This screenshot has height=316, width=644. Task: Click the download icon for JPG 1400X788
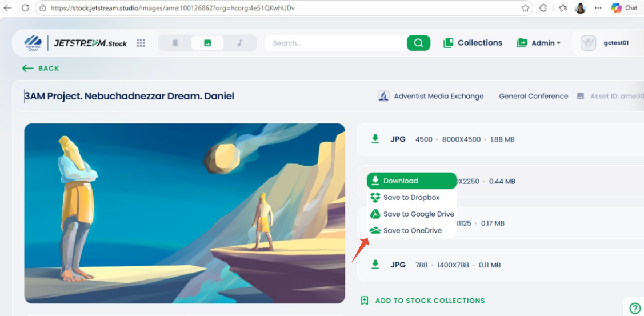375,265
